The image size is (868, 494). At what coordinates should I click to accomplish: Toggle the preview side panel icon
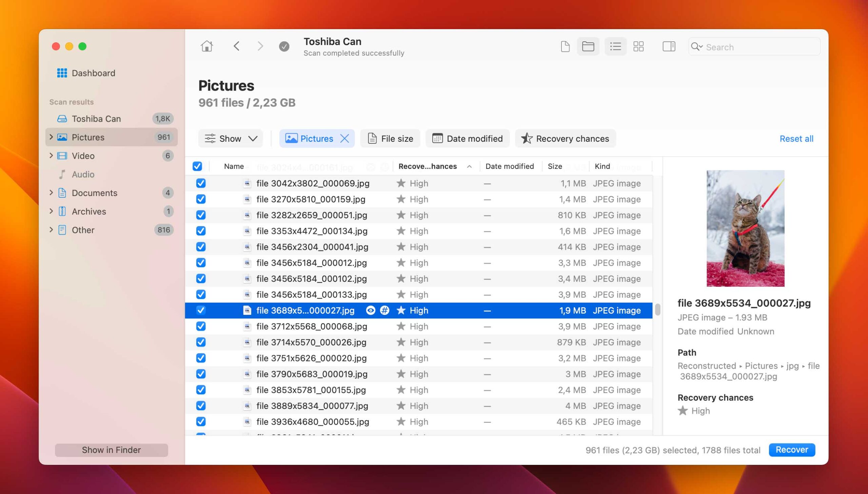[x=669, y=46]
